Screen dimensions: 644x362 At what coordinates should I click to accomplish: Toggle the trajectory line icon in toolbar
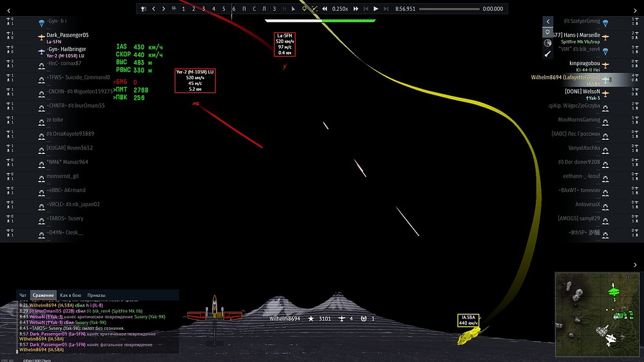point(315,8)
